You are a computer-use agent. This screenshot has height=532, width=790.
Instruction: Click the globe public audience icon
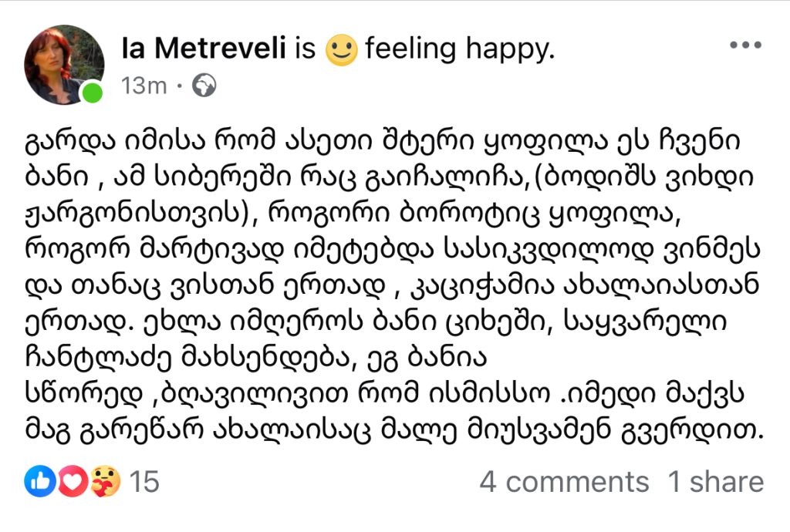(x=204, y=85)
